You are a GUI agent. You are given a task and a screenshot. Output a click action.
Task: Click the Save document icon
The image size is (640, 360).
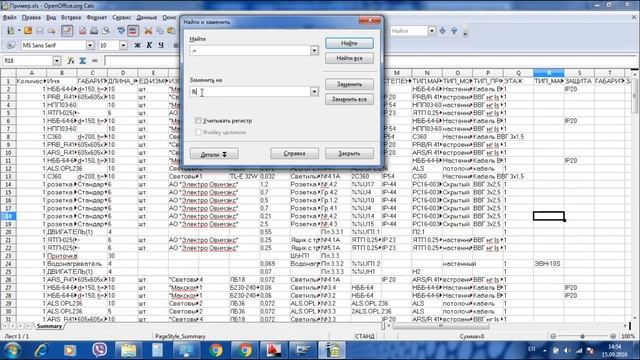tap(40, 31)
